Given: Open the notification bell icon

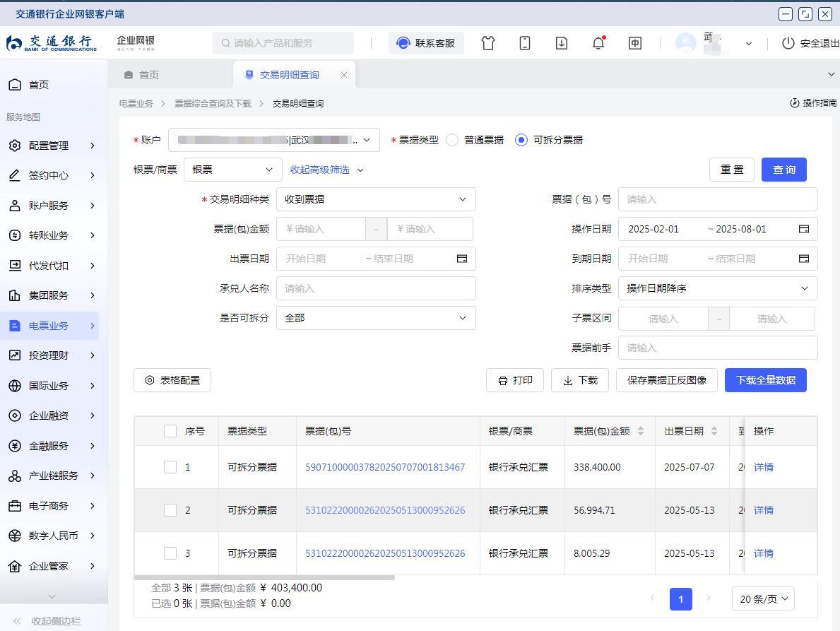Looking at the screenshot, I should [x=598, y=43].
